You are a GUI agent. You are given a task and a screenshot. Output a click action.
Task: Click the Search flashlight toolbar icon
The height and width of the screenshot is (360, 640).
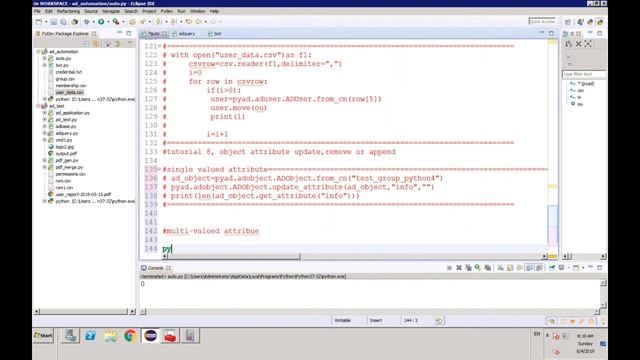142,22
